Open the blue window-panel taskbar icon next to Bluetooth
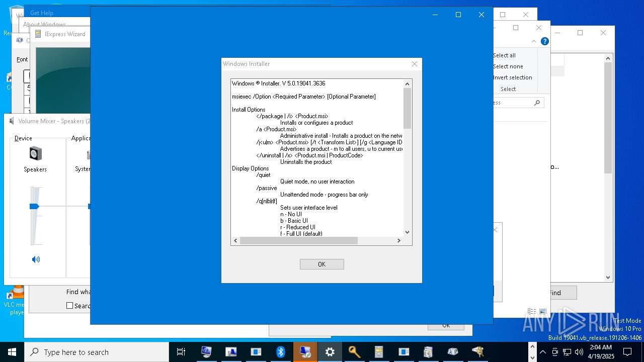This screenshot has width=644, height=362. point(256,352)
